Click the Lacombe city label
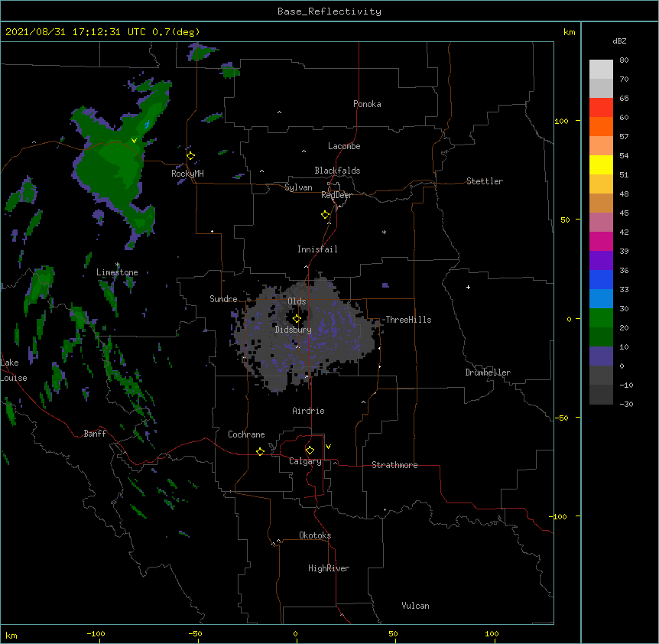This screenshot has height=644, width=659. [344, 146]
